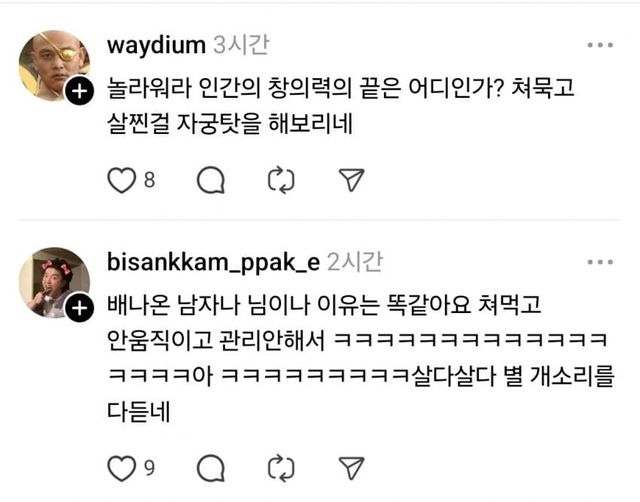The image size is (640, 502).
Task: Open more options for bisankkam_ppak_e's comment
Action: click(600, 262)
